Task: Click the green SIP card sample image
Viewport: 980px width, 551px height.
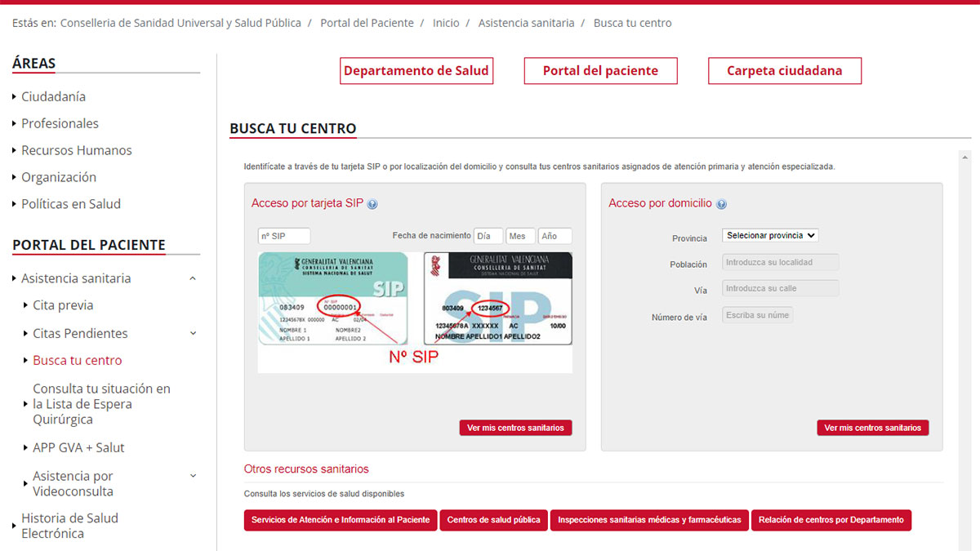Action: click(x=333, y=299)
